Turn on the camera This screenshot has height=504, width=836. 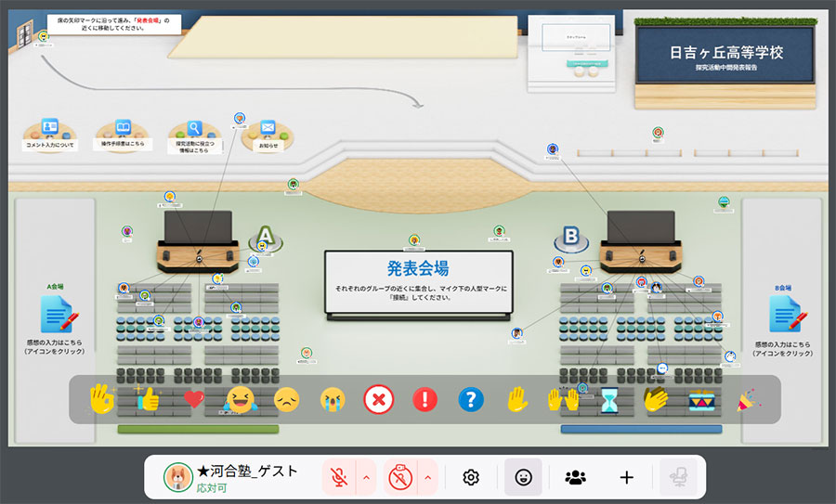tap(400, 477)
